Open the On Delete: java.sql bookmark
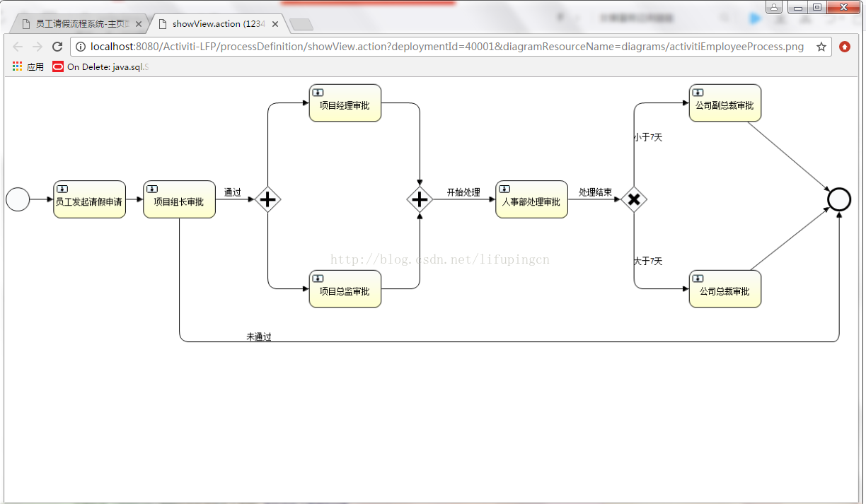 (100, 66)
